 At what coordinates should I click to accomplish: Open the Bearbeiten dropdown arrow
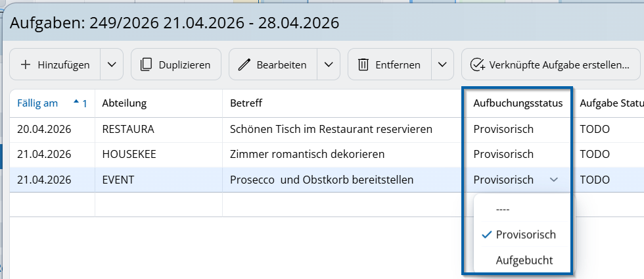[328, 64]
